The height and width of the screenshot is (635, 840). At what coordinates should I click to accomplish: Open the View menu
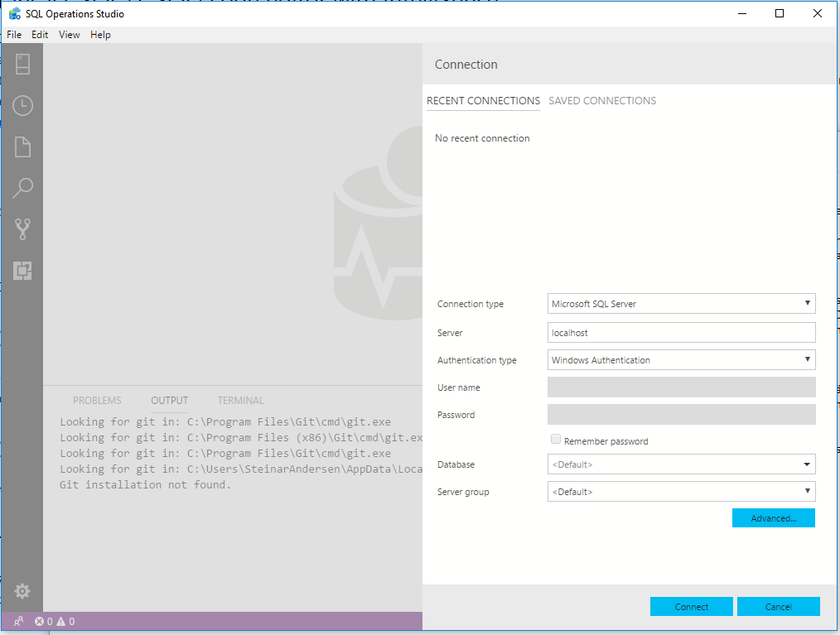[69, 35]
